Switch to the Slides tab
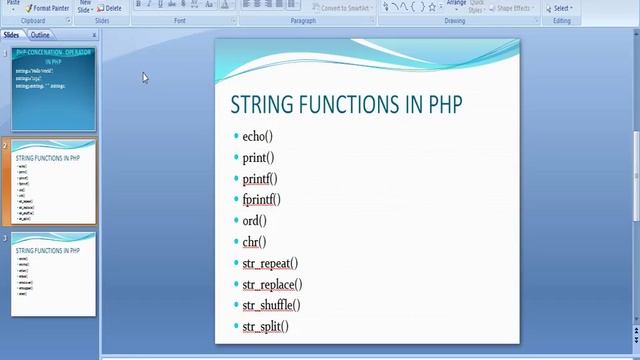 point(11,35)
